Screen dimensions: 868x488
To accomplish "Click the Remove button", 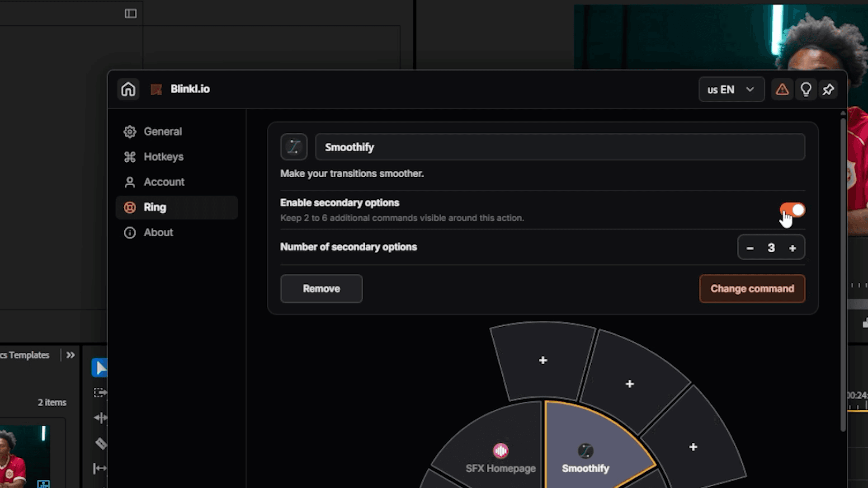I will [321, 289].
